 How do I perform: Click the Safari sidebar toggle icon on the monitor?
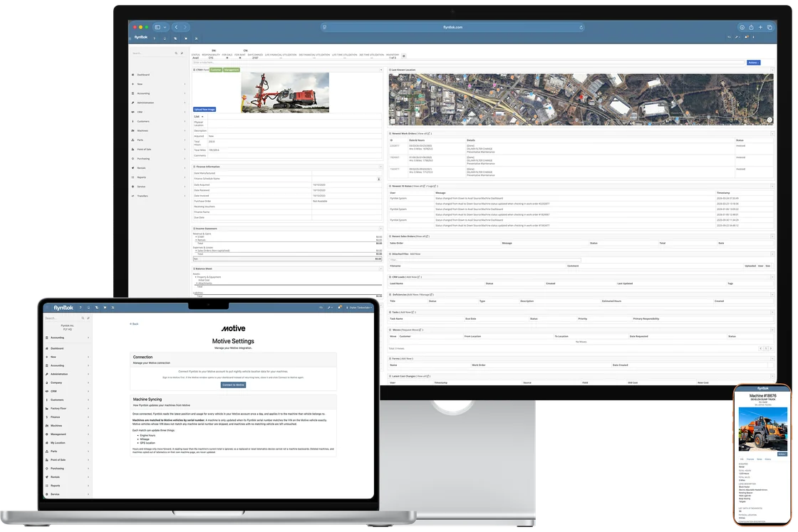[x=157, y=28]
